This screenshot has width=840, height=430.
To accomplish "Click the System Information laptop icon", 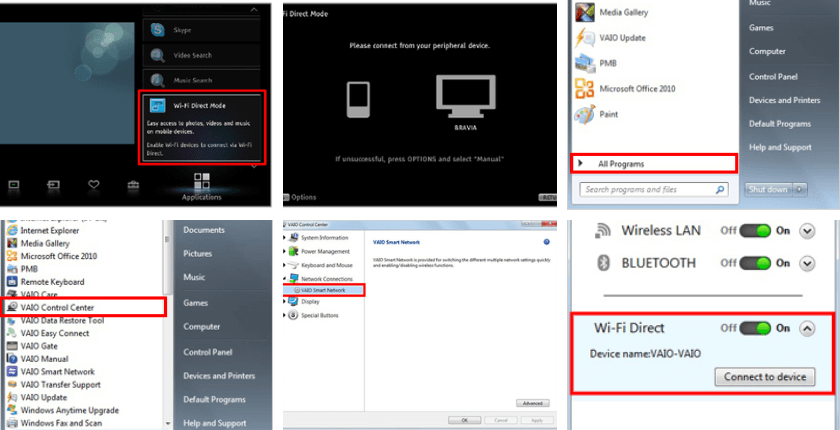I will (293, 238).
